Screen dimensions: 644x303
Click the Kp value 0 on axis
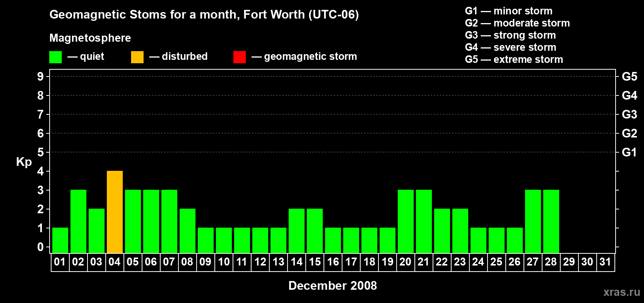[x=41, y=247]
